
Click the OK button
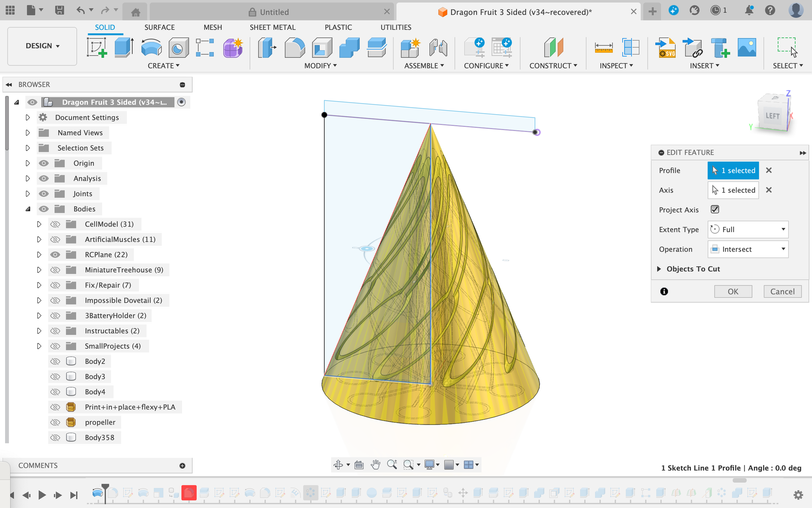[x=733, y=292]
